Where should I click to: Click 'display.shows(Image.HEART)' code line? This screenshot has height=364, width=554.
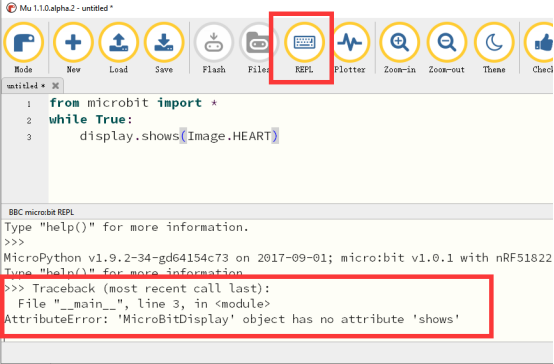(179, 136)
